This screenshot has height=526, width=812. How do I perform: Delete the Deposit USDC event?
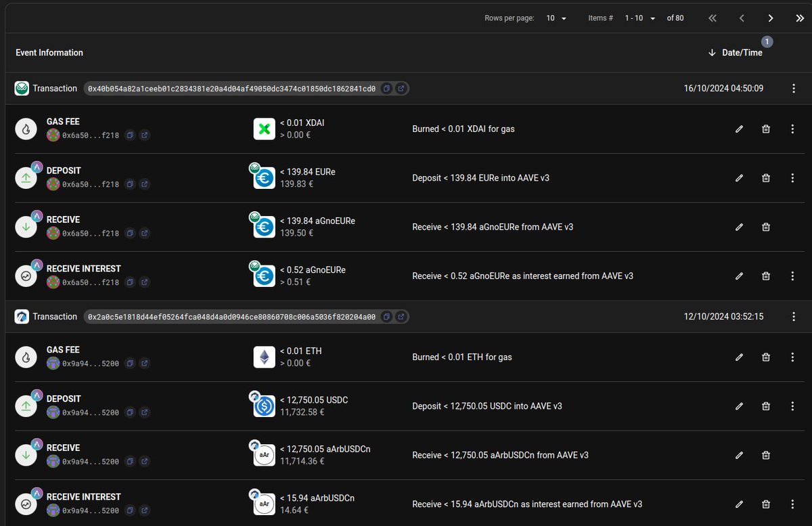766,406
